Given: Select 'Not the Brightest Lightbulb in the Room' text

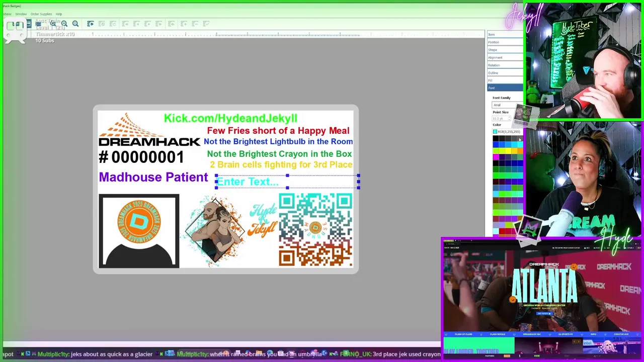Looking at the screenshot, I should [x=278, y=142].
